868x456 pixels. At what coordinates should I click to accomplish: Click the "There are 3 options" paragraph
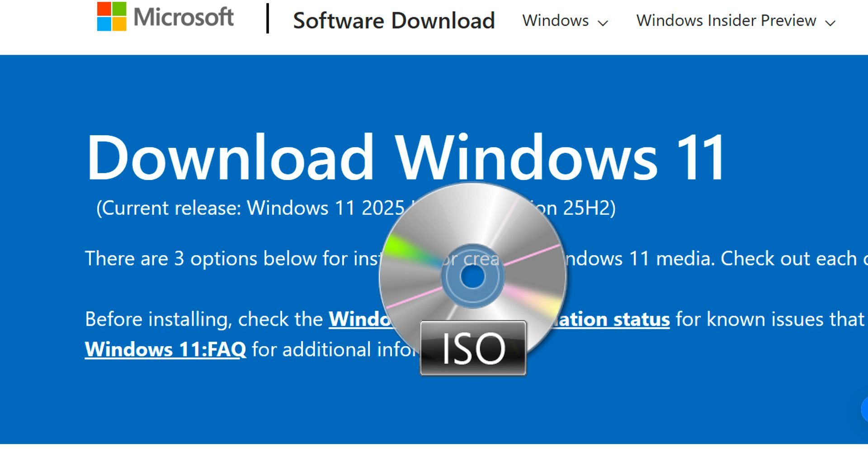point(231,259)
